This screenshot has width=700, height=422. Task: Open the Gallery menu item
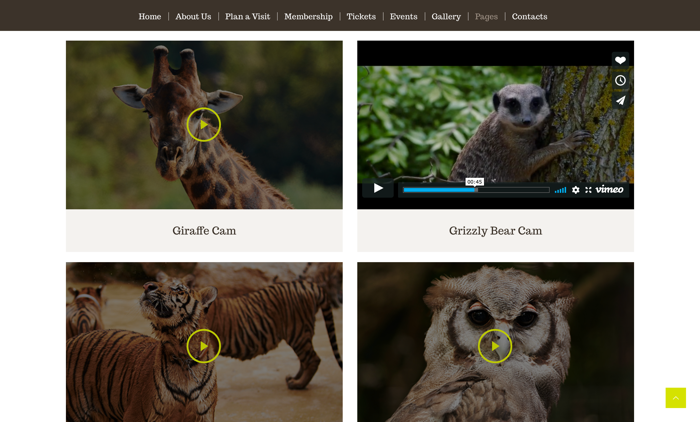coord(446,17)
